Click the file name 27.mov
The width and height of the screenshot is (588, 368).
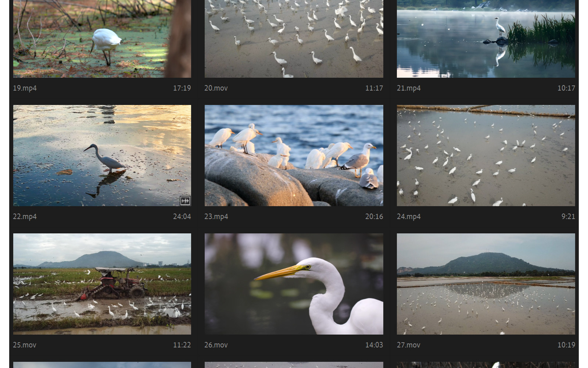409,345
